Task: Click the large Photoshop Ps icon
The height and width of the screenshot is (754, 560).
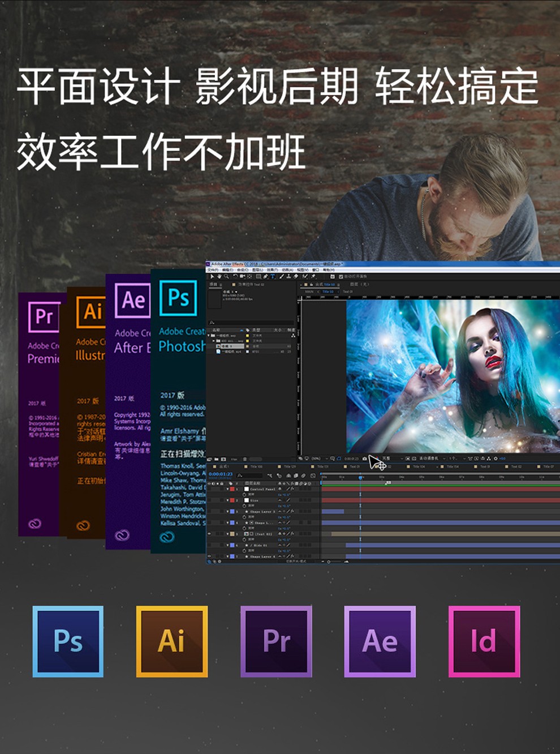Action: click(68, 641)
